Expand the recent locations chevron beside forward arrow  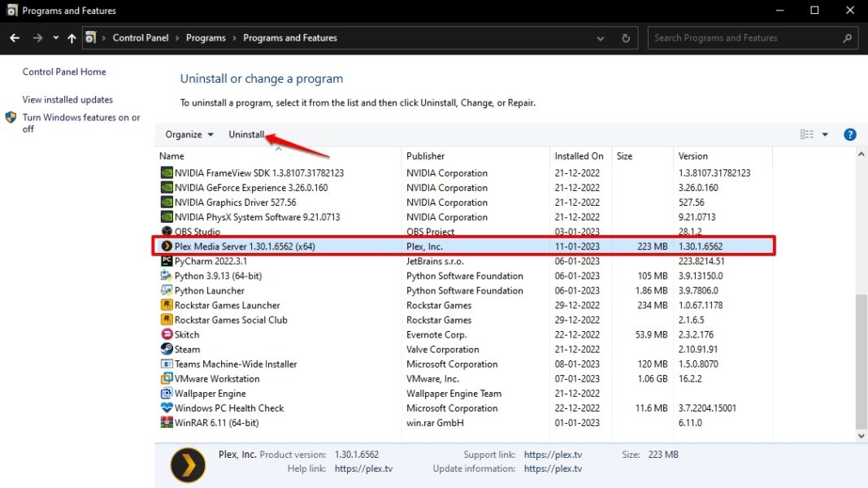(55, 37)
